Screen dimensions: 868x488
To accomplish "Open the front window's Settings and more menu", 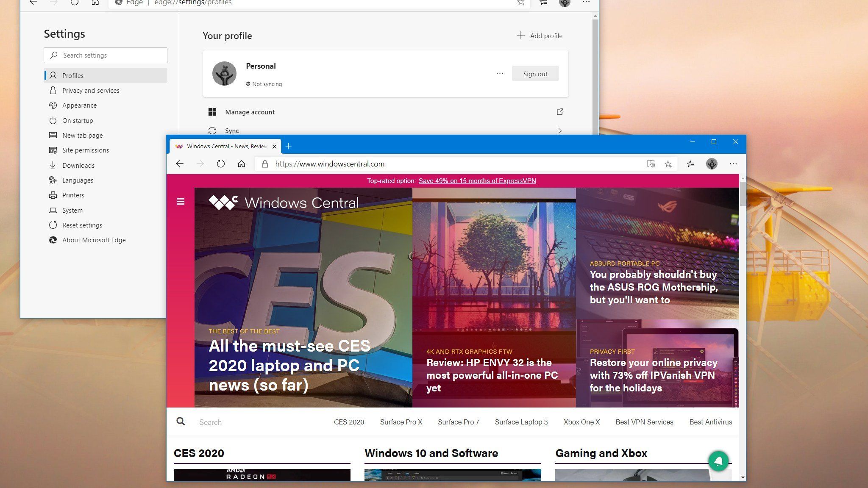I will 733,164.
